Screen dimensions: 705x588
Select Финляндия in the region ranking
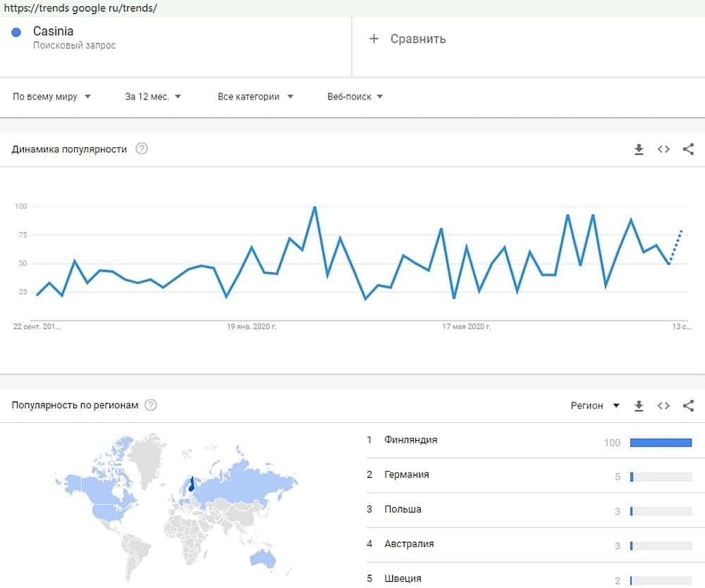(x=411, y=440)
